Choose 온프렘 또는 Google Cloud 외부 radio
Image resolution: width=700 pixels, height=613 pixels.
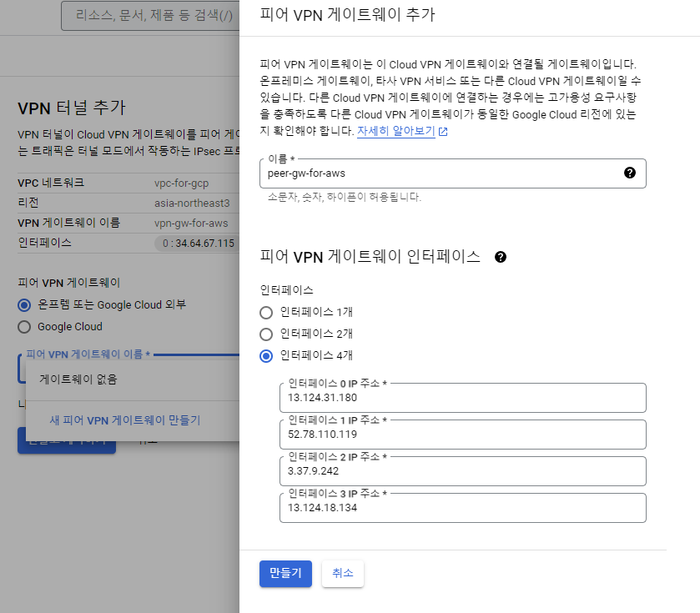24,305
